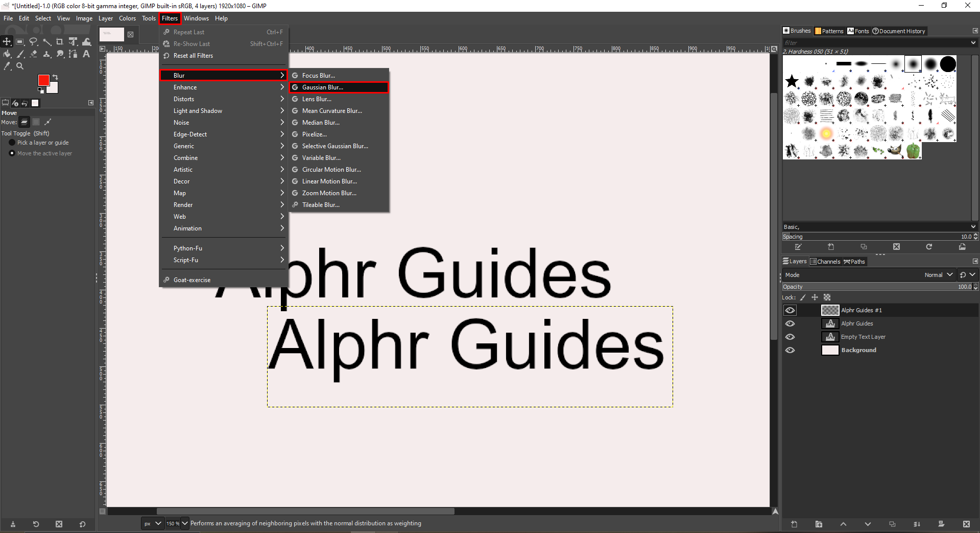Select the Unified Transform tool
The image size is (980, 533).
coord(73,42)
